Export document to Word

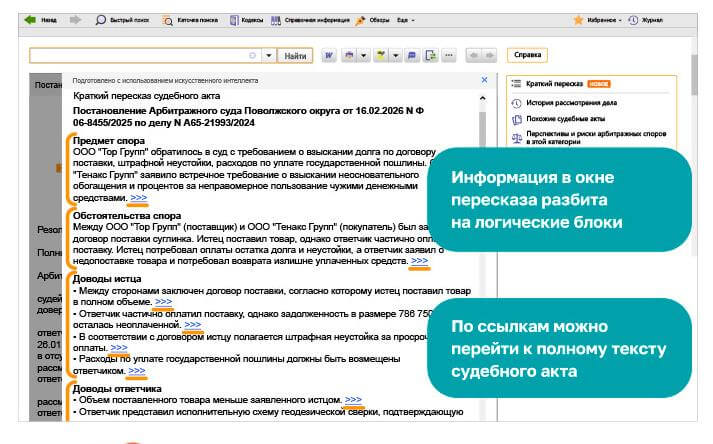[x=328, y=56]
